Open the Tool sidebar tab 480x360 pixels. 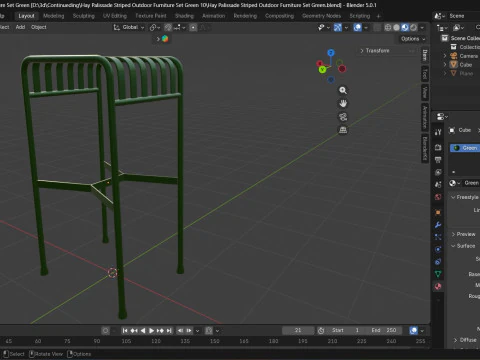click(x=425, y=73)
